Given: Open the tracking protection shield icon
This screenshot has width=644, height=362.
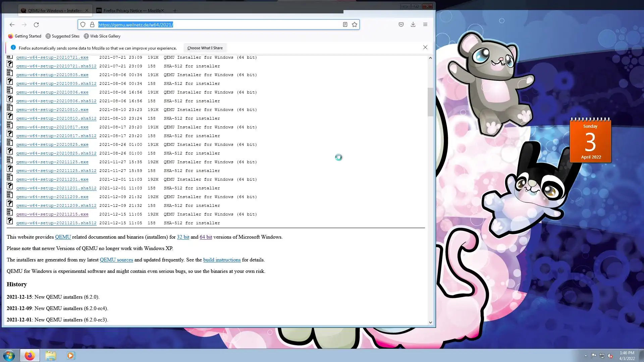Looking at the screenshot, I should click(83, 24).
